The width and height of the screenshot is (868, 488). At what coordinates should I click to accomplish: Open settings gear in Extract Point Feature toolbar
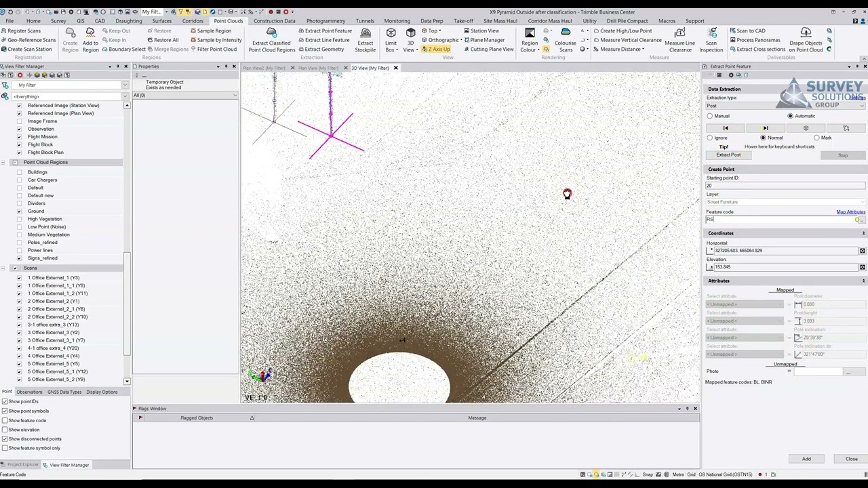730,75
